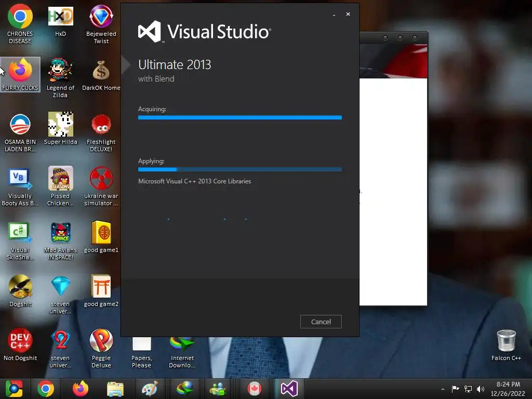Open the Messenger people icon in taskbar
Image resolution: width=532 pixels, height=399 pixels.
pos(218,389)
